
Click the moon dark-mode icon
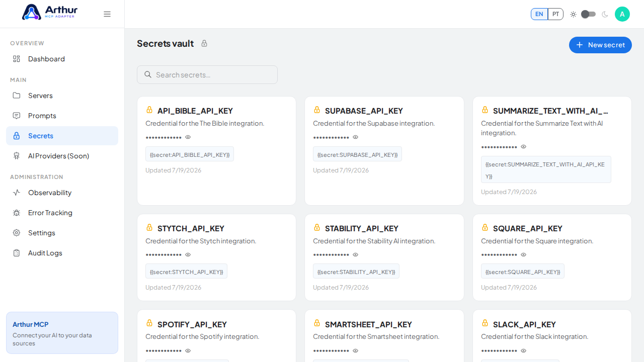(x=605, y=14)
